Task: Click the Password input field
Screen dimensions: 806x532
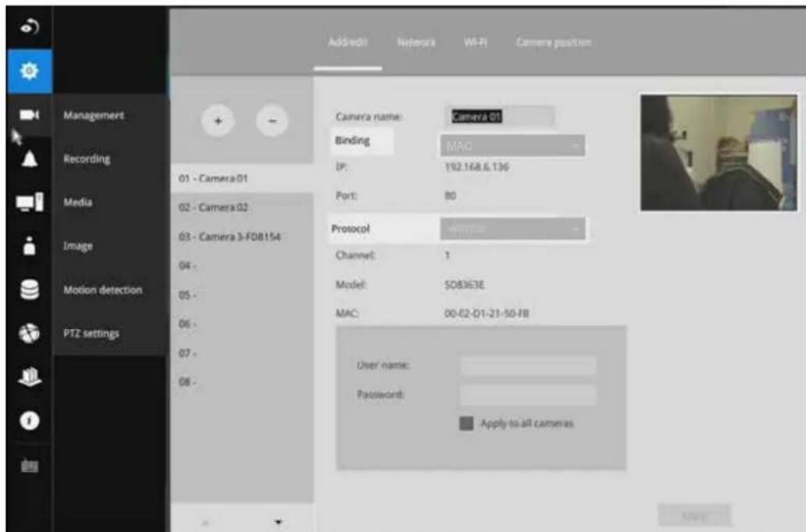Action: tap(528, 395)
